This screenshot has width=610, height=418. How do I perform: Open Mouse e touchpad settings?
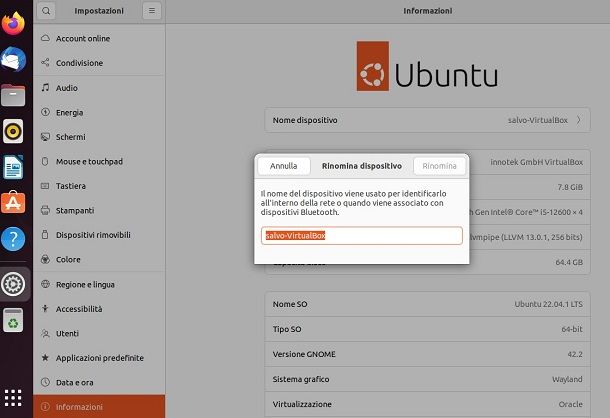click(99, 161)
